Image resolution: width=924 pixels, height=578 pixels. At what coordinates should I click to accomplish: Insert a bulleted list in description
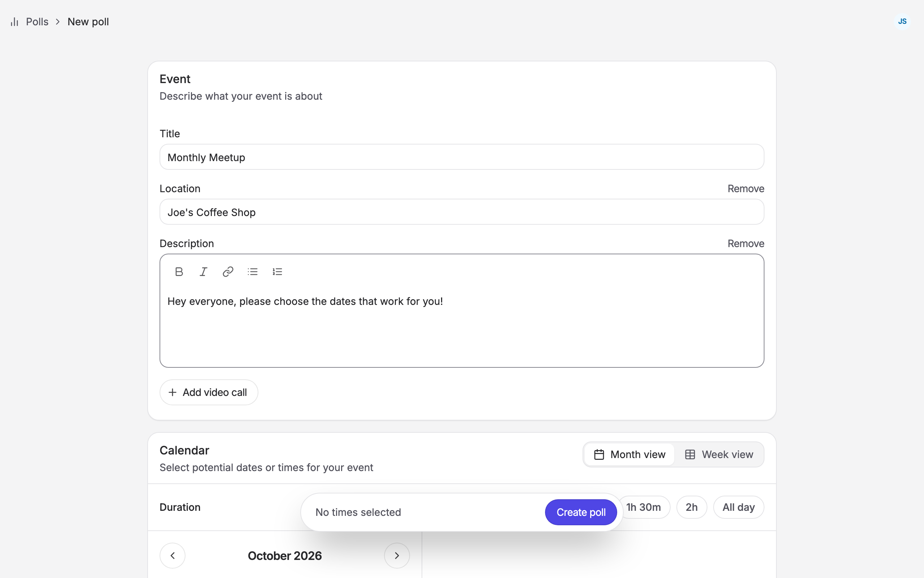(252, 272)
